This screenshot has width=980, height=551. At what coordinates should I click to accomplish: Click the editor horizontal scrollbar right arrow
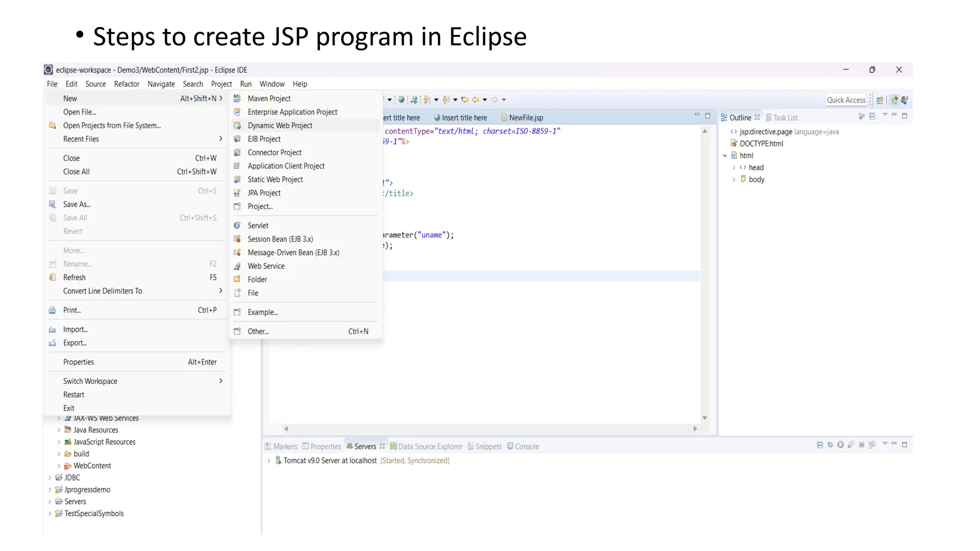click(x=695, y=429)
